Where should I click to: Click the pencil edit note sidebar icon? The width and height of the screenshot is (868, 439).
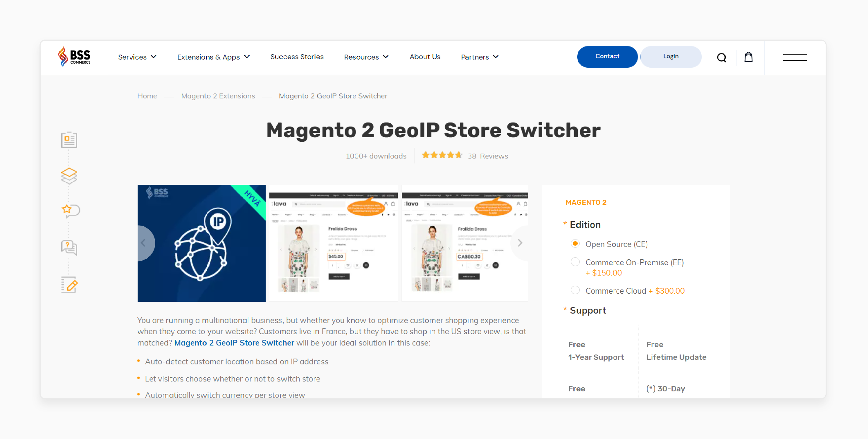pyautogui.click(x=69, y=285)
